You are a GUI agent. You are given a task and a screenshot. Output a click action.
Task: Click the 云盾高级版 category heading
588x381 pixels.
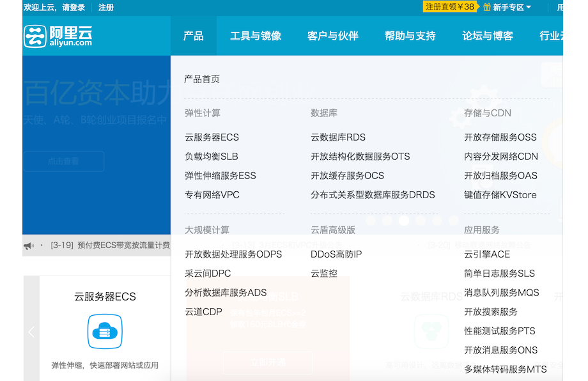click(333, 230)
